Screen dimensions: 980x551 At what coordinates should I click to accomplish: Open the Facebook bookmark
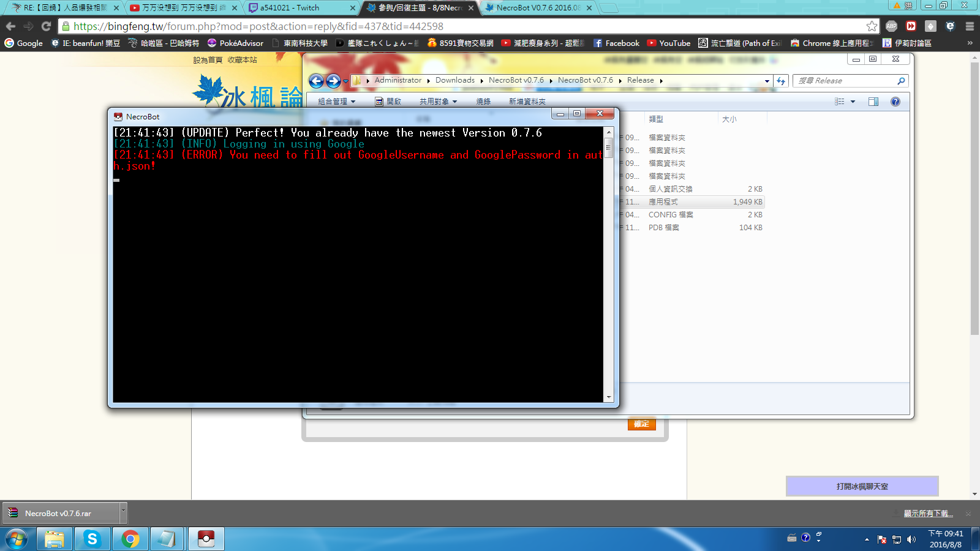click(x=616, y=43)
